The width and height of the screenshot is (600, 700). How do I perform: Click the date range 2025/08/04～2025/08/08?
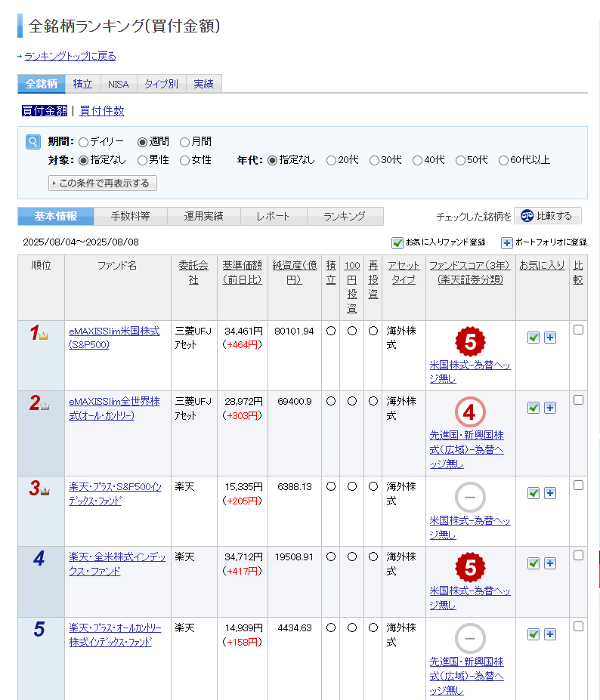coord(81,242)
